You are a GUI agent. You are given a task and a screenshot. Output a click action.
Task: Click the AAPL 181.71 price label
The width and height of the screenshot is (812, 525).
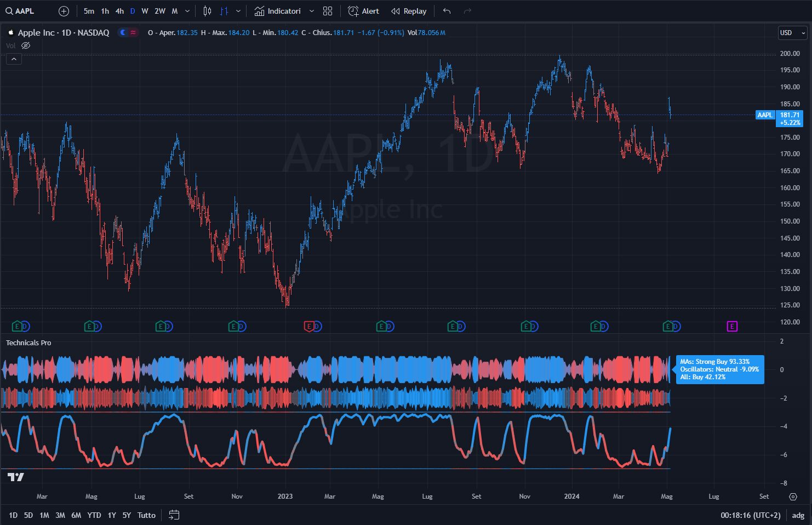click(779, 118)
